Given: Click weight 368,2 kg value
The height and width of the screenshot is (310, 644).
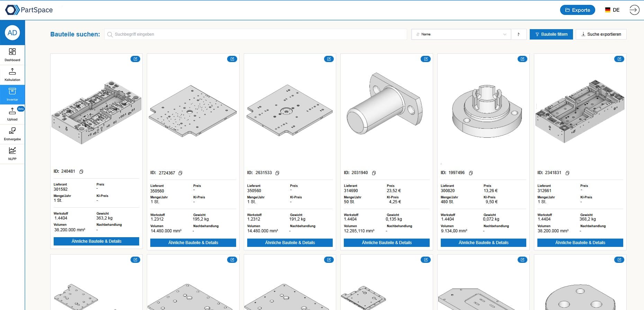Looking at the screenshot, I should [588, 219].
